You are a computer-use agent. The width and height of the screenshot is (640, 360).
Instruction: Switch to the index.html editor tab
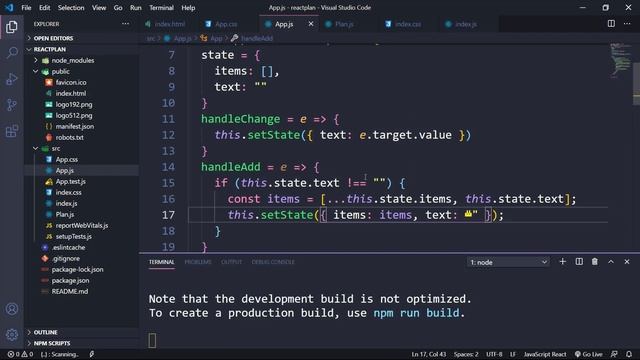click(170, 24)
